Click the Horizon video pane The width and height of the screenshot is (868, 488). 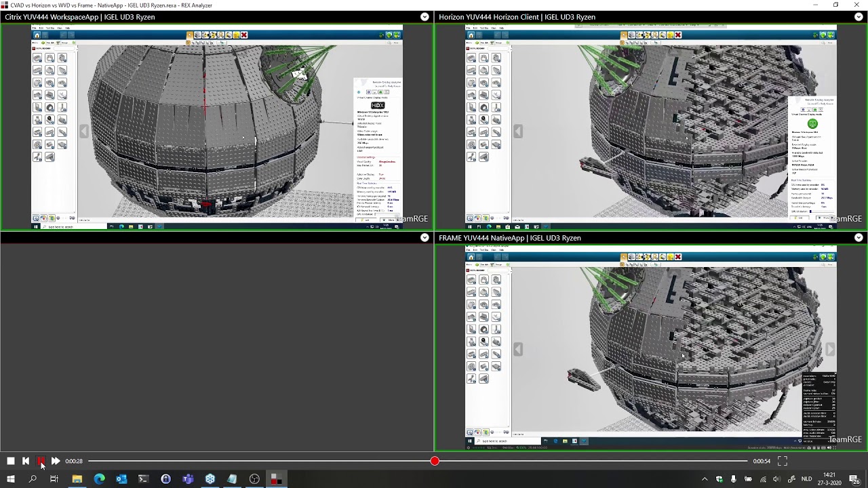point(651,127)
